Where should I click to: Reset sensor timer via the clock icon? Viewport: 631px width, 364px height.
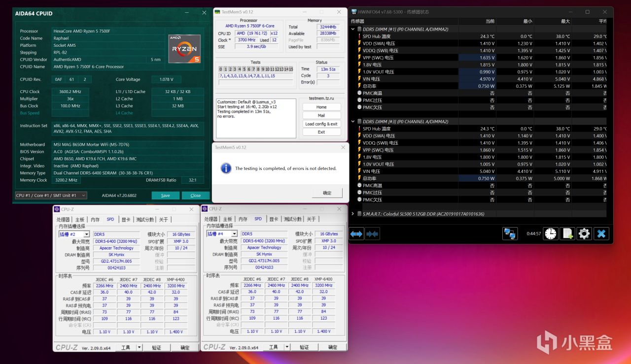551,233
